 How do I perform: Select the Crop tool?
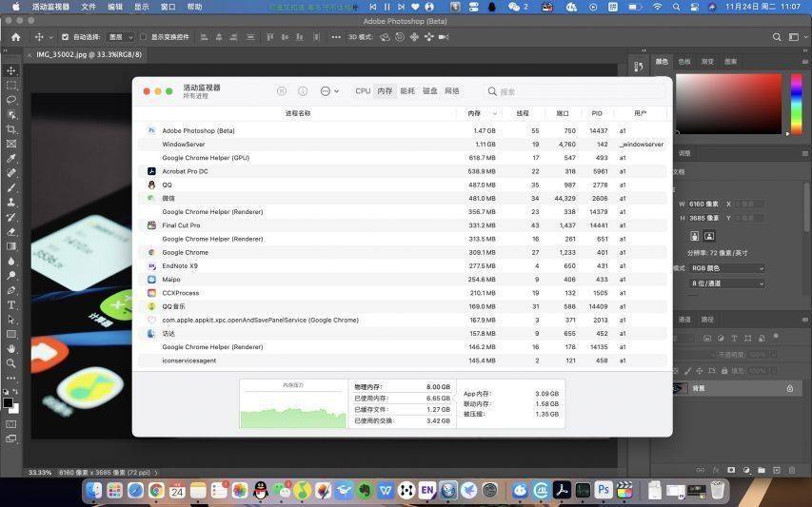[10, 129]
